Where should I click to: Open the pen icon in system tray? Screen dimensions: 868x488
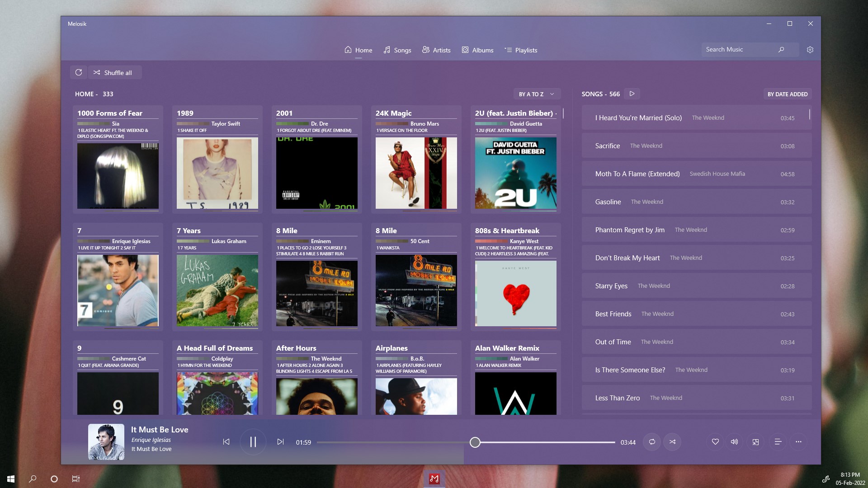pyautogui.click(x=826, y=479)
